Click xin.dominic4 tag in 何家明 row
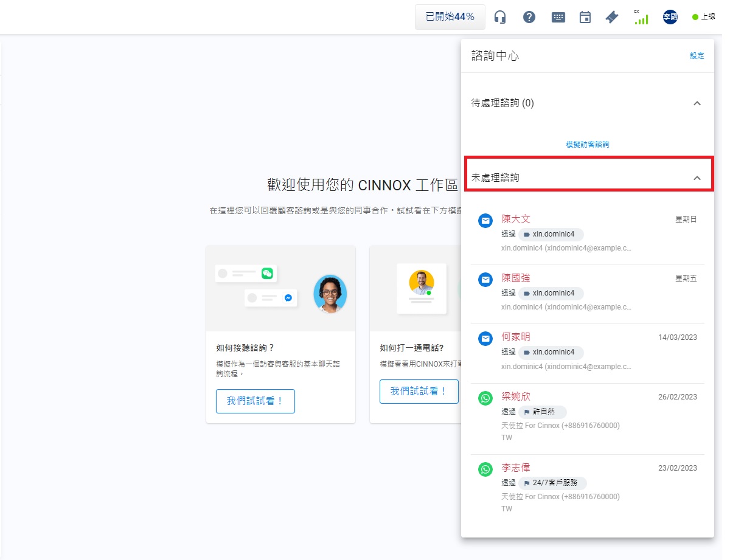 tap(551, 352)
